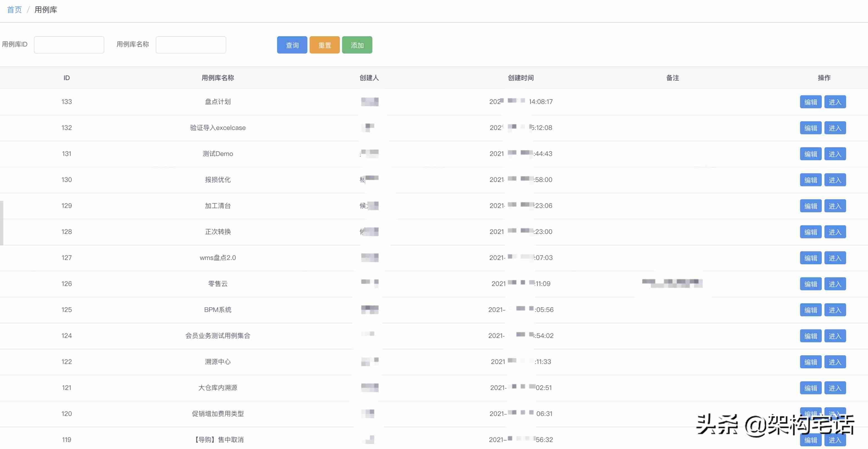The height and width of the screenshot is (449, 868).
Task: Edit the 报损优化 row
Action: 811,180
